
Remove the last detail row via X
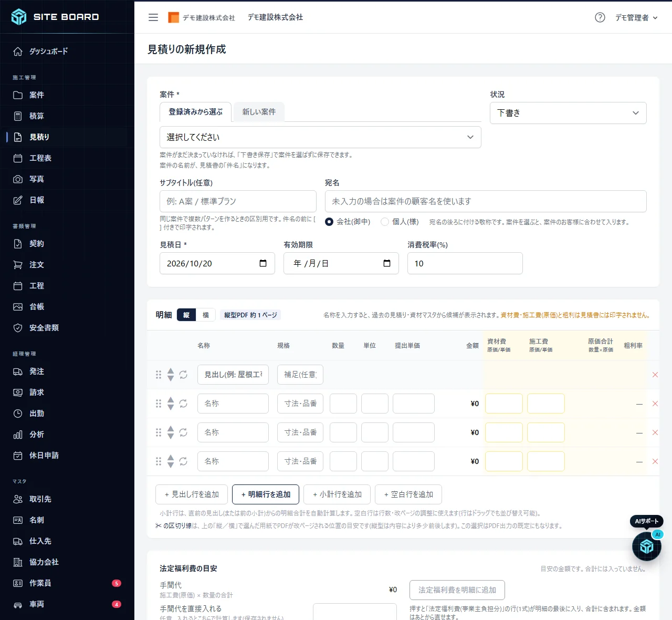[655, 461]
